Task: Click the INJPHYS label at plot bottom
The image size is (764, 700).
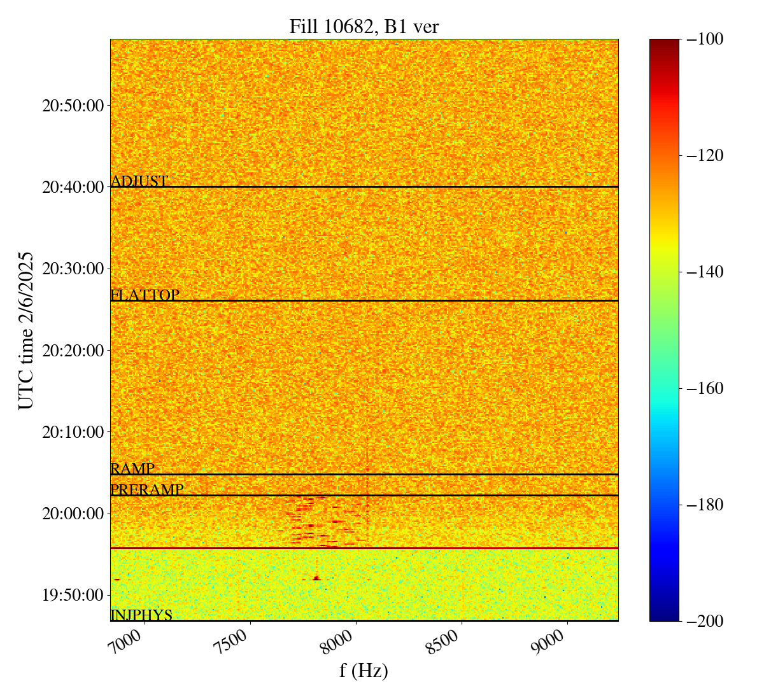Action: pos(141,615)
